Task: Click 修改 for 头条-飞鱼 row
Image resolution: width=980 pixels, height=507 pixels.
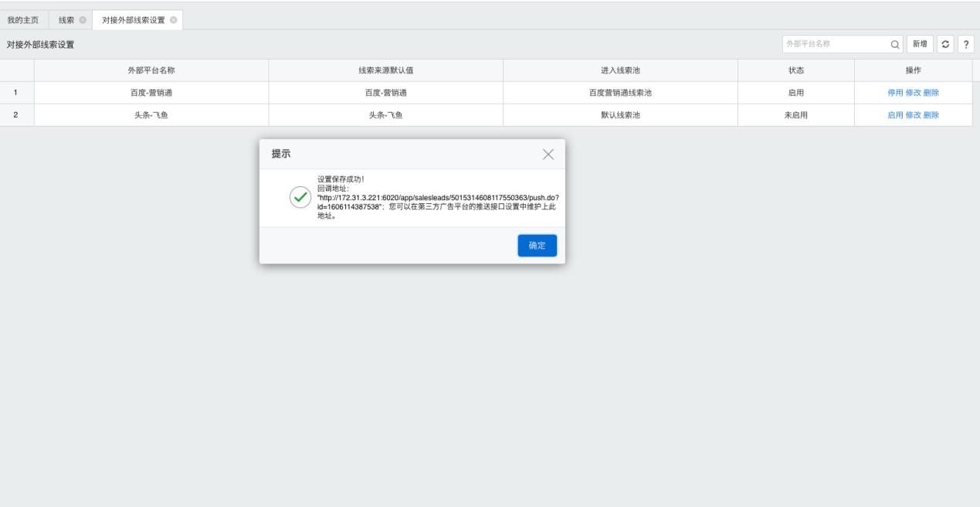Action: (x=913, y=115)
